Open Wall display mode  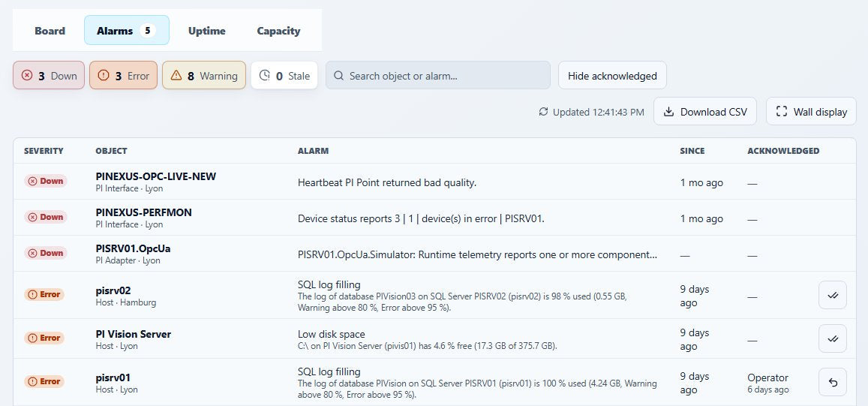click(x=812, y=111)
